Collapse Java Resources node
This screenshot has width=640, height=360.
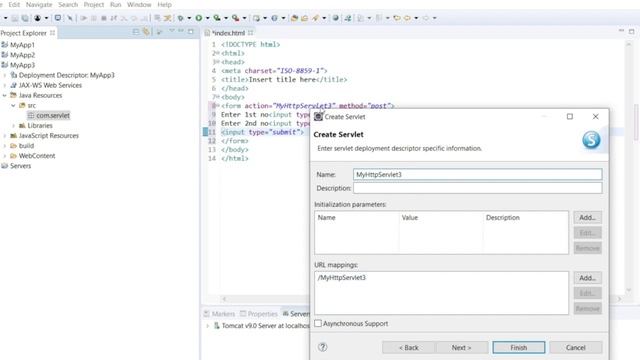coord(5,95)
